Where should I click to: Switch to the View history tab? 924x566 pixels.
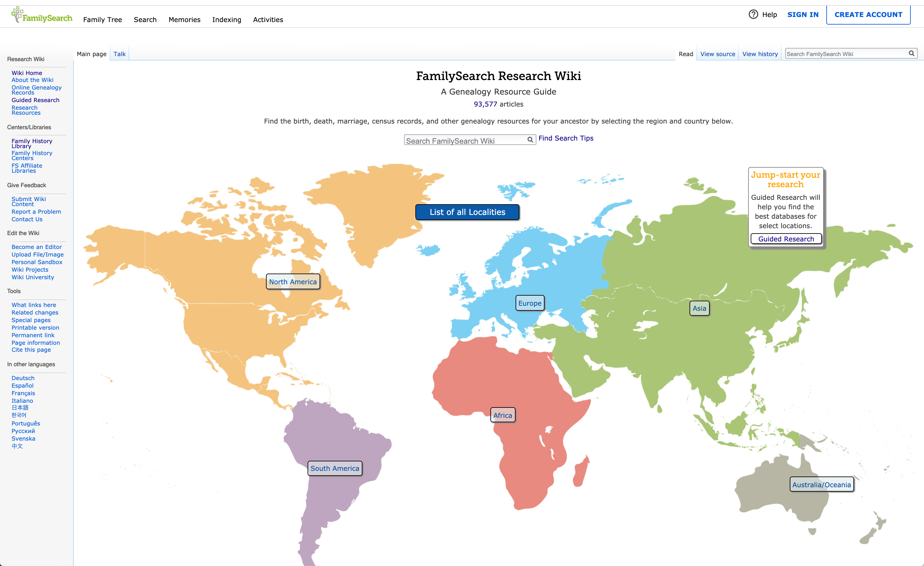tap(760, 54)
